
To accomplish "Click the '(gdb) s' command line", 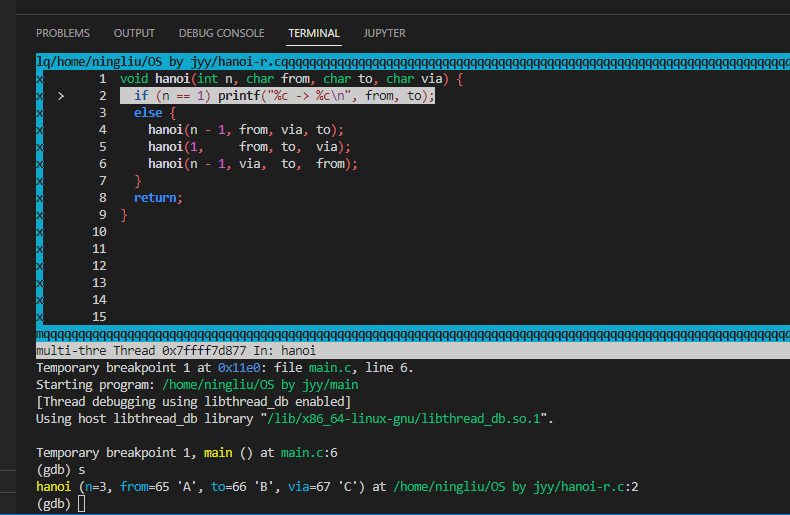I will click(61, 470).
